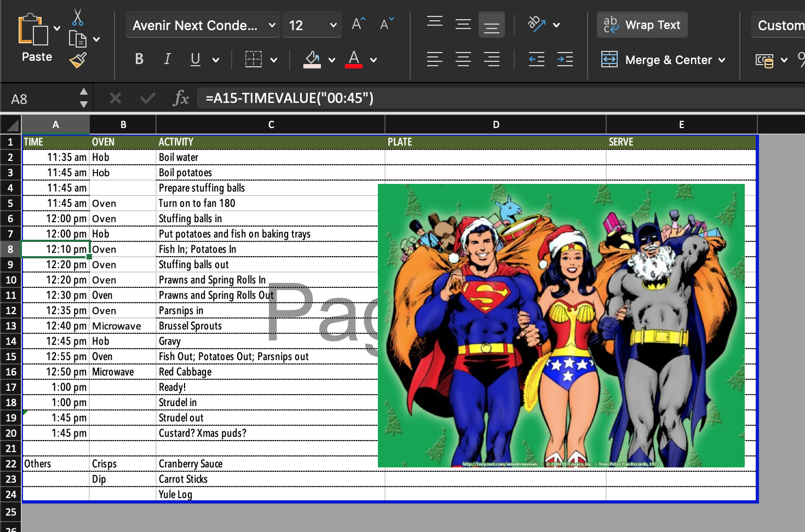Screen dimensions: 805x532
Task: Decrease indent
Action: (537, 59)
